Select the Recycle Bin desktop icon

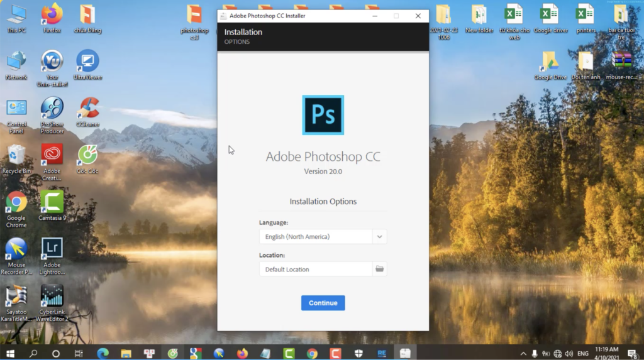(16, 160)
